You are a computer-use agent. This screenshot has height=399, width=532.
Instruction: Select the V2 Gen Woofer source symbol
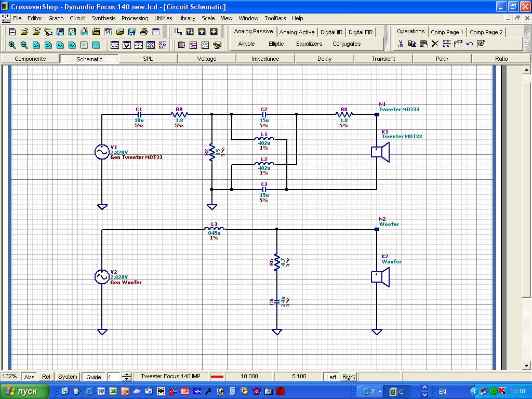pyautogui.click(x=102, y=277)
